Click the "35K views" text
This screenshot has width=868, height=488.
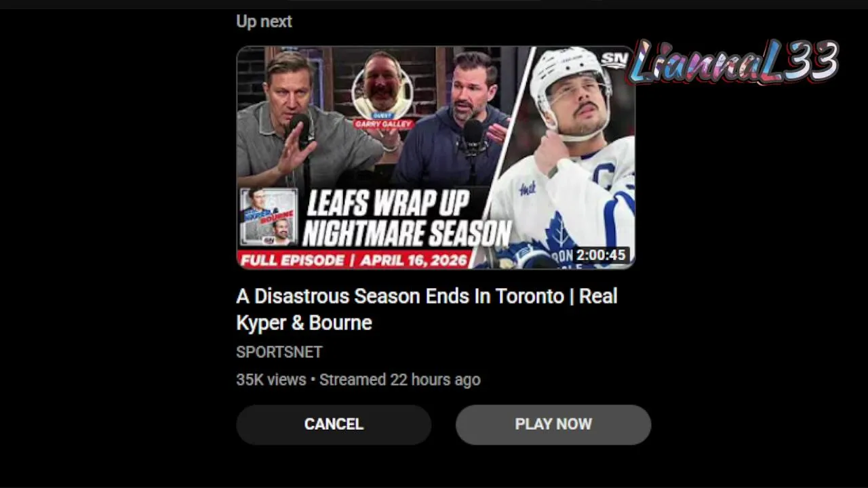click(x=271, y=380)
